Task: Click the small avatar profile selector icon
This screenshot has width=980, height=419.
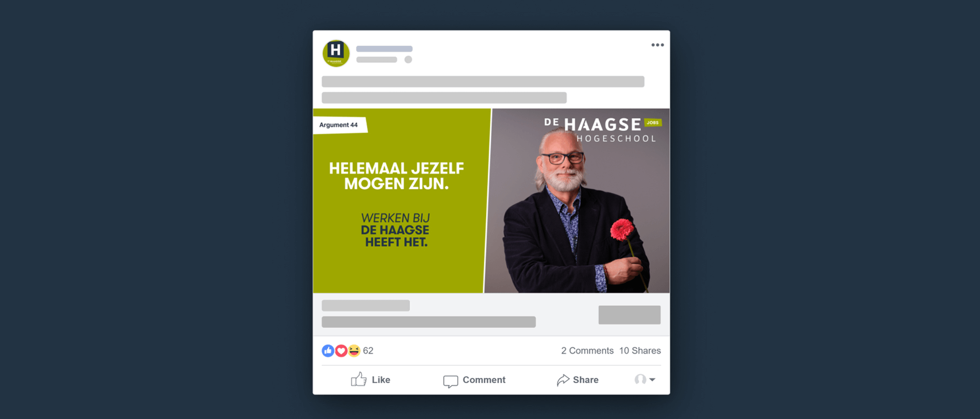Action: [x=640, y=380]
